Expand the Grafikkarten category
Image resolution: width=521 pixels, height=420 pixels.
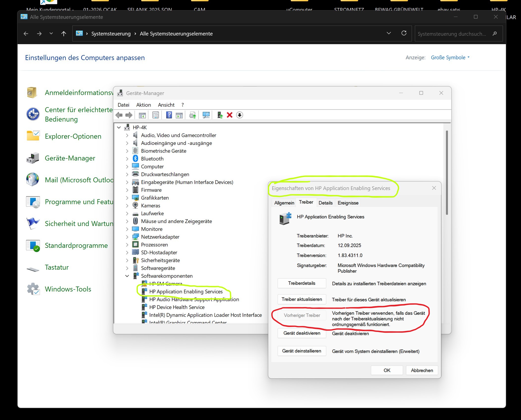pos(127,198)
